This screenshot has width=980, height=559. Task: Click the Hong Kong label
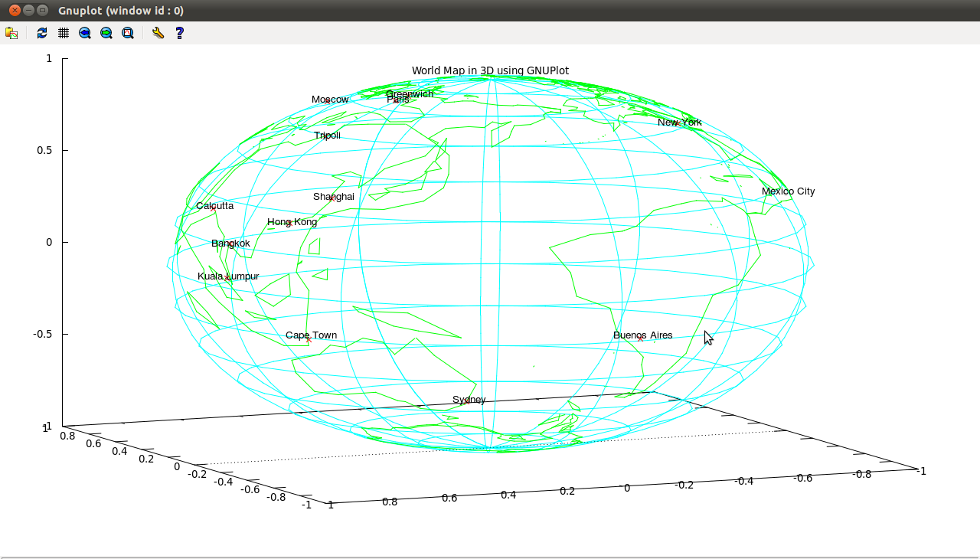tap(292, 222)
